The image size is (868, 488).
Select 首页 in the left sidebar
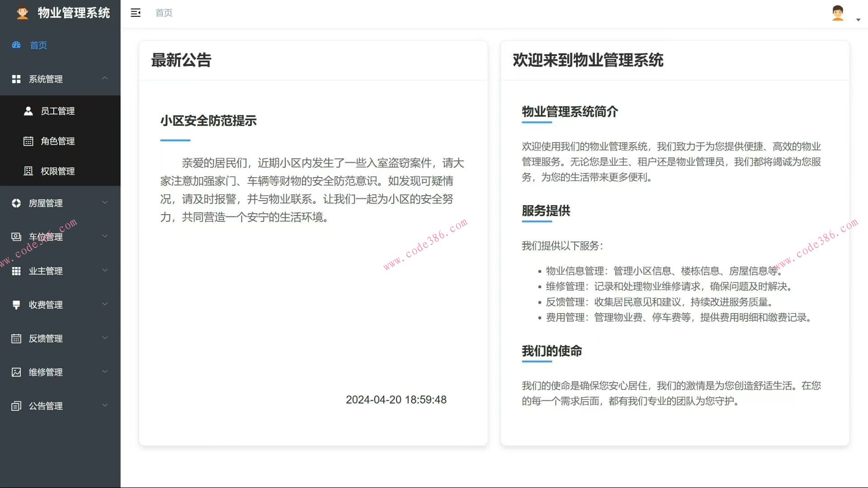pyautogui.click(x=38, y=45)
